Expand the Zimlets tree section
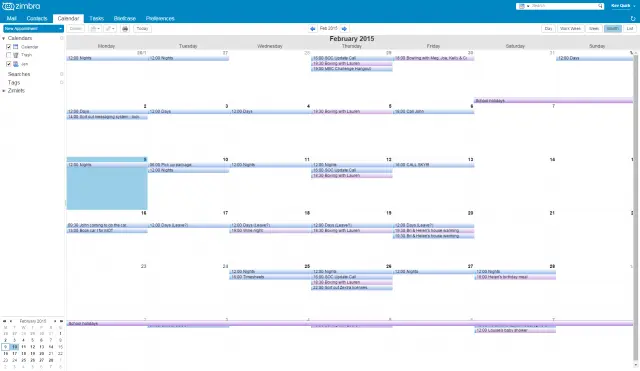Screen dimensions: 640x371 [x=4, y=91]
